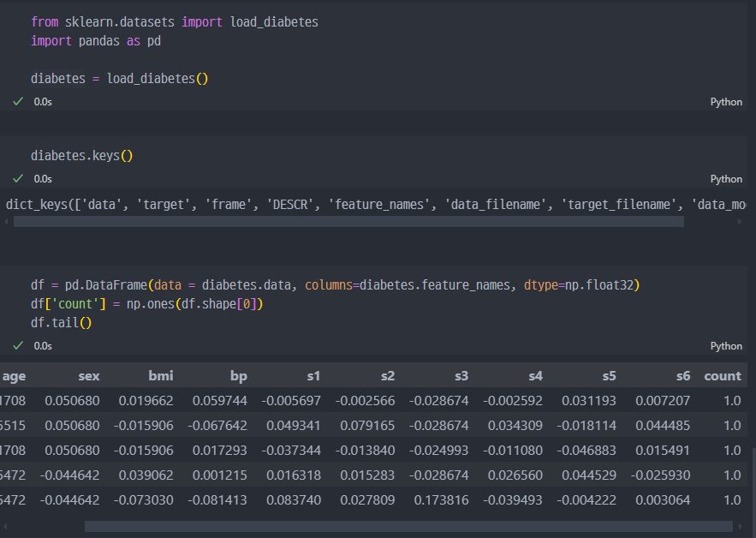
Task: Click the 's2' column header
Action: (388, 376)
